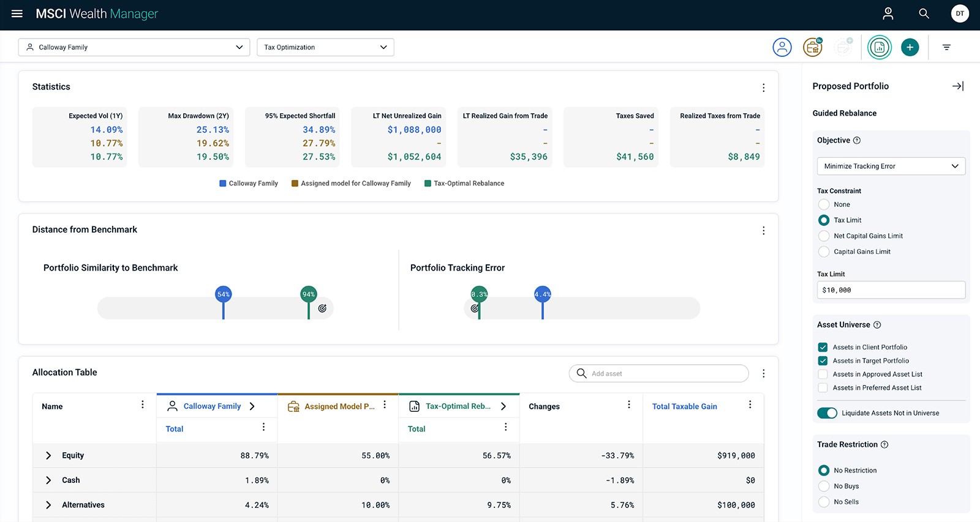Viewport: 980px width, 522px height.
Task: Click the Tax Limit amount field
Action: [891, 290]
